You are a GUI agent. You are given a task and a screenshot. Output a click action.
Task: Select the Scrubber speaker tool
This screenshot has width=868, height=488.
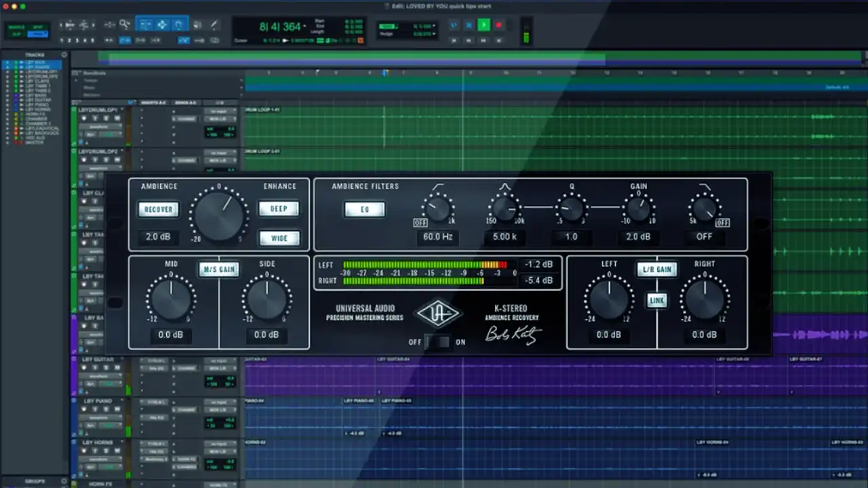click(197, 24)
